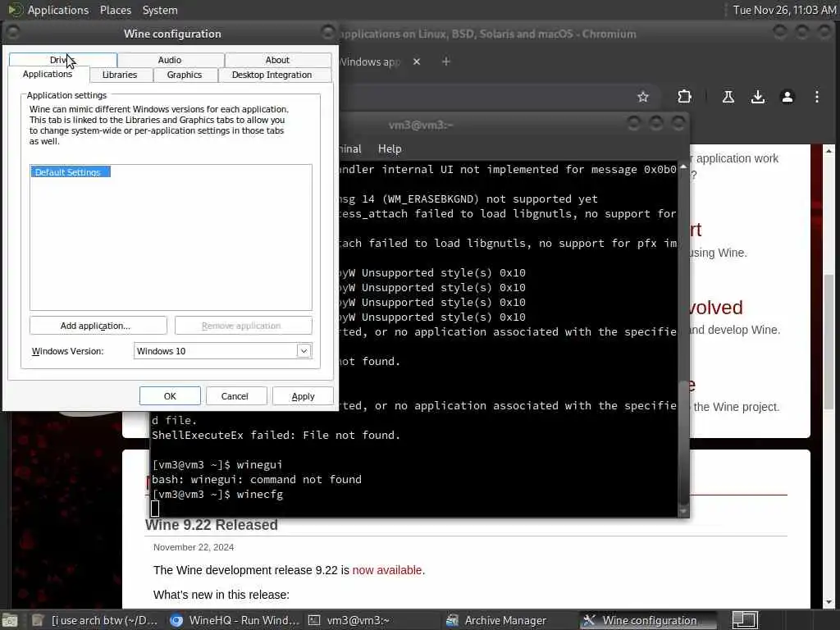Open the Help menu in terminal
Image resolution: width=840 pixels, height=630 pixels.
(390, 149)
